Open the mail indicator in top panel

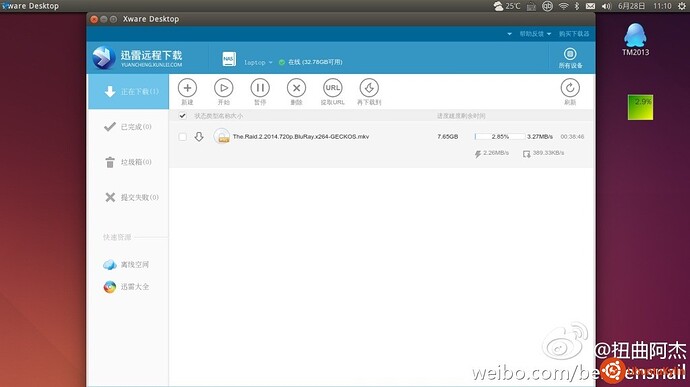tap(591, 6)
